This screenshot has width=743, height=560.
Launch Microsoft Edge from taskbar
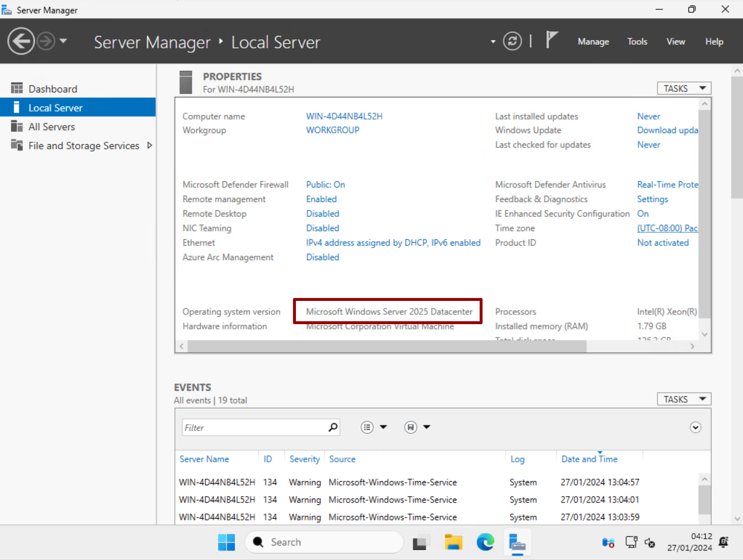point(485,543)
